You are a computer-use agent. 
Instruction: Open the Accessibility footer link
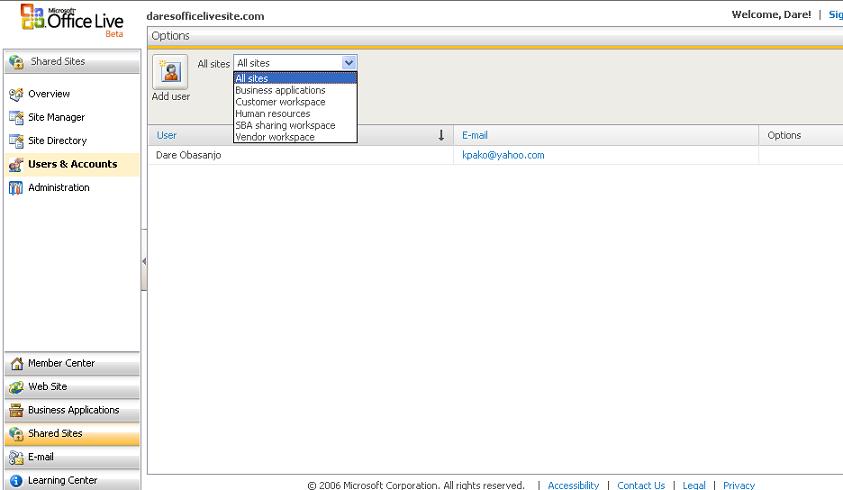point(573,485)
